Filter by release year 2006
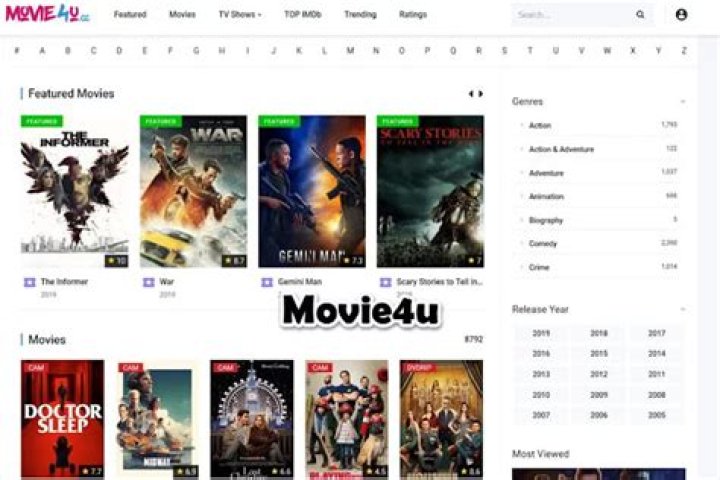 point(599,415)
